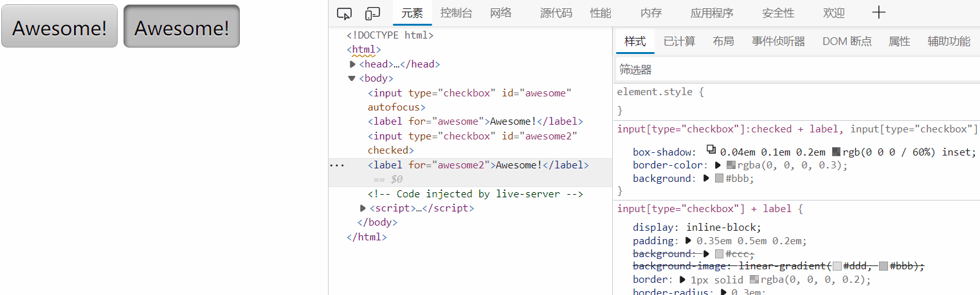Click the input[type="checkbox"] + label selector
980x295 pixels.
click(x=710, y=209)
